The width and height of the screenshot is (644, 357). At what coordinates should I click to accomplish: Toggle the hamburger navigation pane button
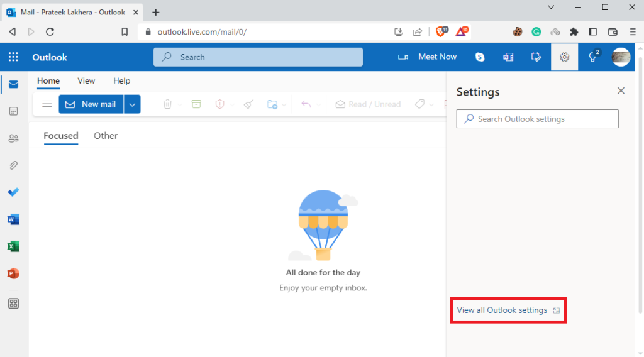[47, 104]
